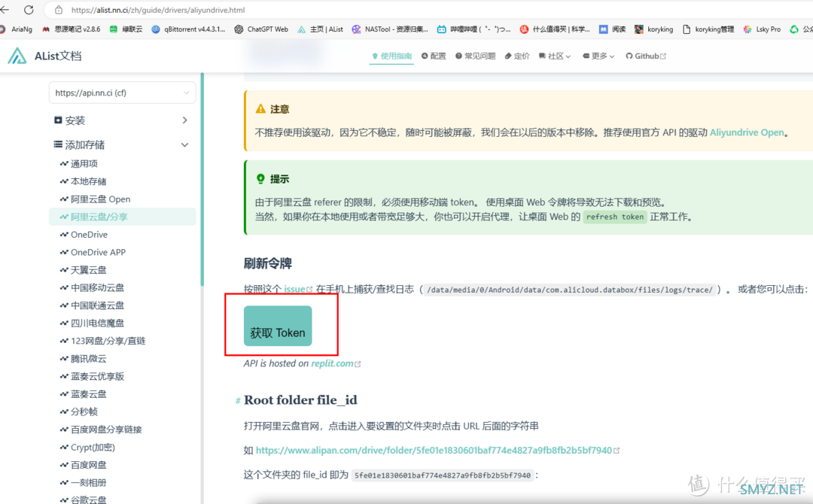Open the koryking管理 bookmark

click(x=708, y=29)
